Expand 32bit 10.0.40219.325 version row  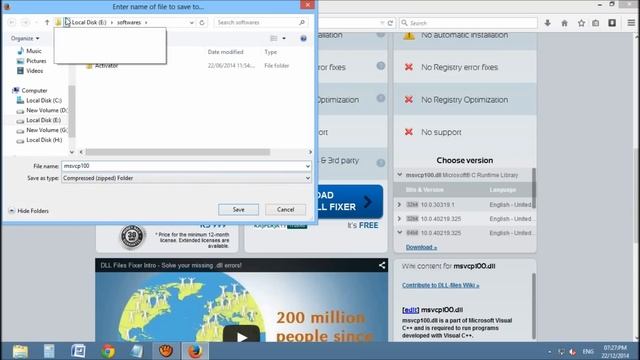(400, 219)
